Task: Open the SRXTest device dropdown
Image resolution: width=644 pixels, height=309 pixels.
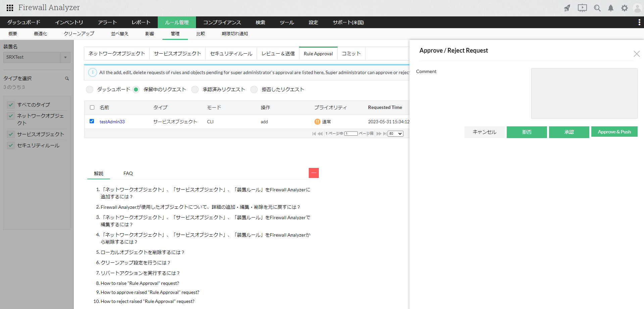Action: 65,57
